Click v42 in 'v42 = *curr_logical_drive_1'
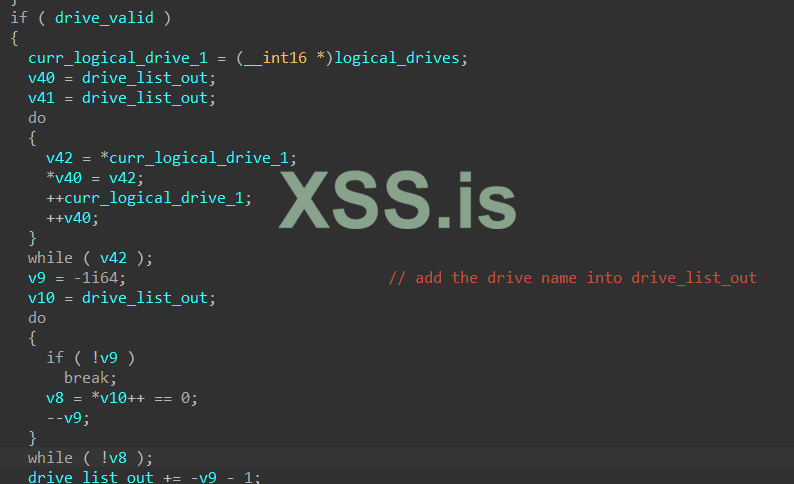Viewport: 794px width, 484px height. tap(60, 158)
